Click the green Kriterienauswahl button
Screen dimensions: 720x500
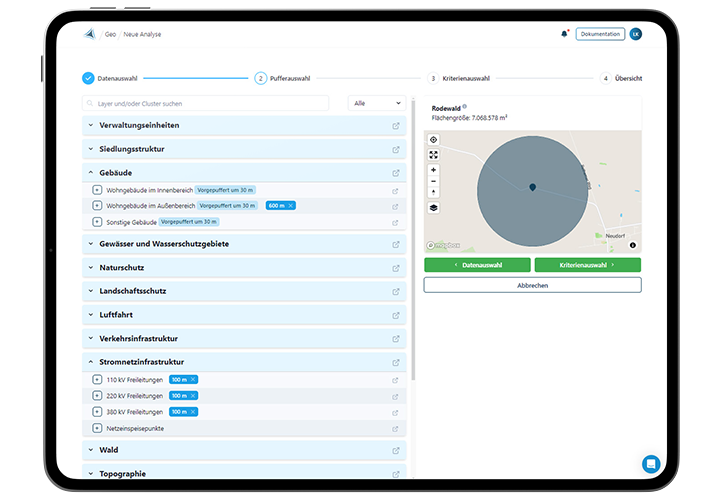click(x=587, y=265)
